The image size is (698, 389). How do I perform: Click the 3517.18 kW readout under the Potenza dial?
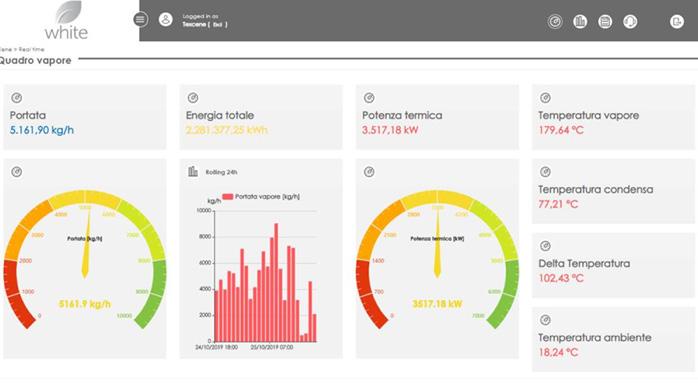point(437,304)
